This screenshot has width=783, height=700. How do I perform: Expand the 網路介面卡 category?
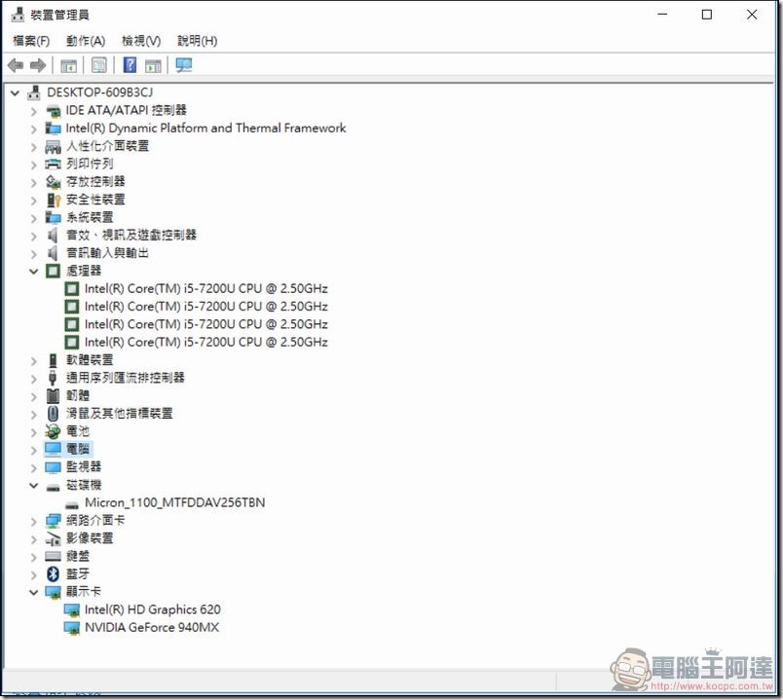click(33, 521)
